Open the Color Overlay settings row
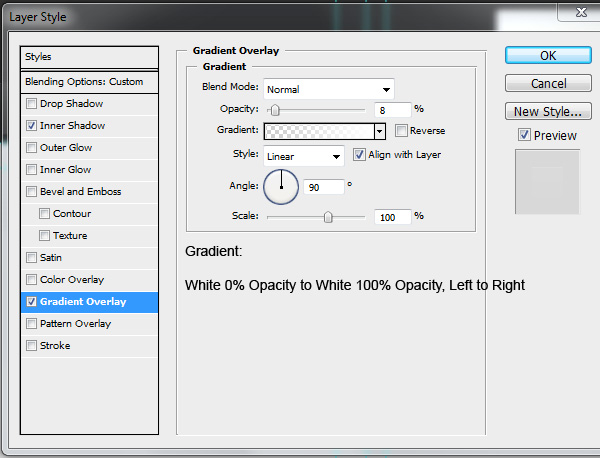This screenshot has height=458, width=600. [90, 280]
